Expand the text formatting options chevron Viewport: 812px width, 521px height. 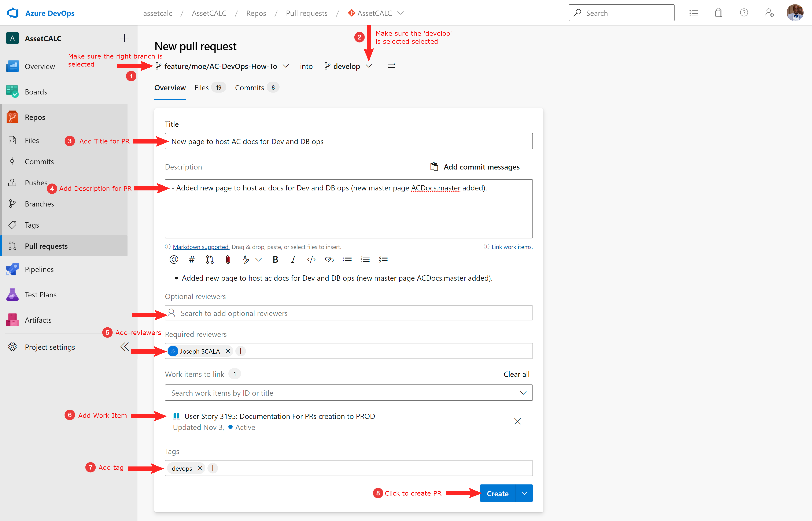pos(259,260)
